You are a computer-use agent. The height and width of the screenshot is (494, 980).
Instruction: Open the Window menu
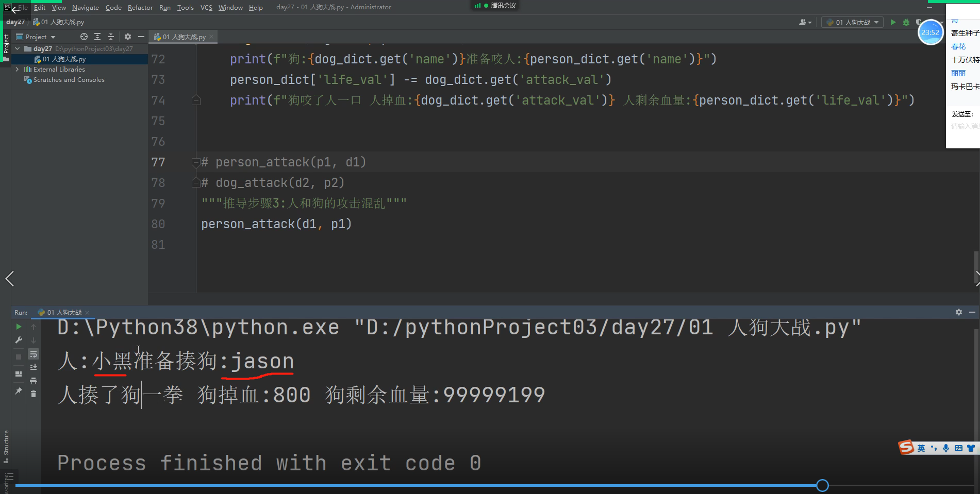230,7
